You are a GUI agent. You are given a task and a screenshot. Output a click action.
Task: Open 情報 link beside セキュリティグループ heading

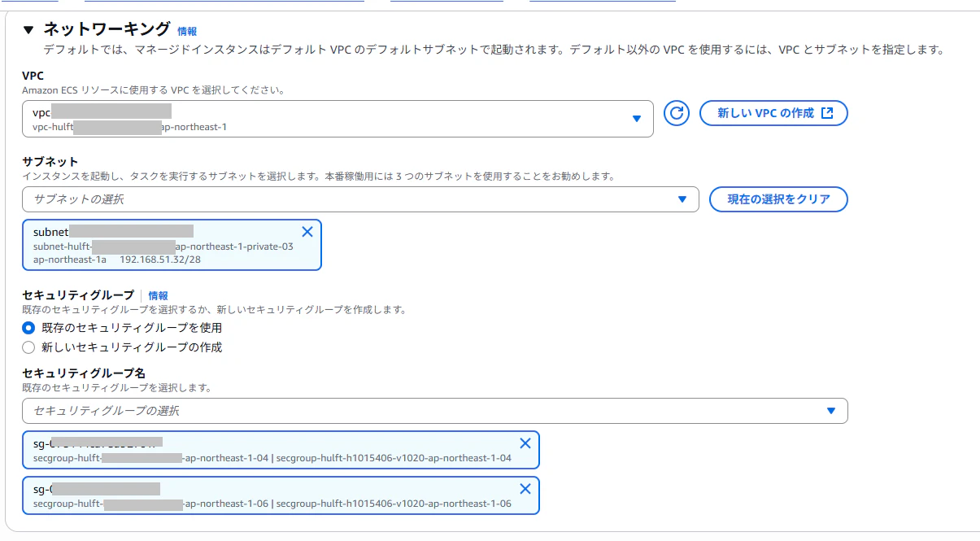click(158, 296)
